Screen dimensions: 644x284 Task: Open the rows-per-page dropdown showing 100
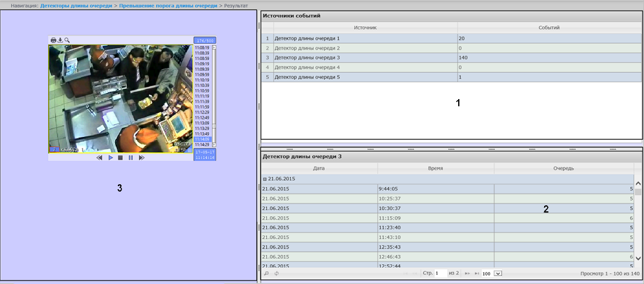497,273
